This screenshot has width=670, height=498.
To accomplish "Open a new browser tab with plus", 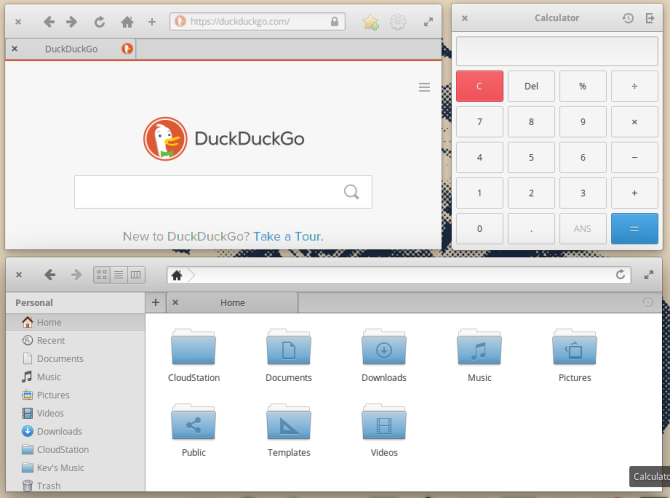I will click(x=152, y=22).
